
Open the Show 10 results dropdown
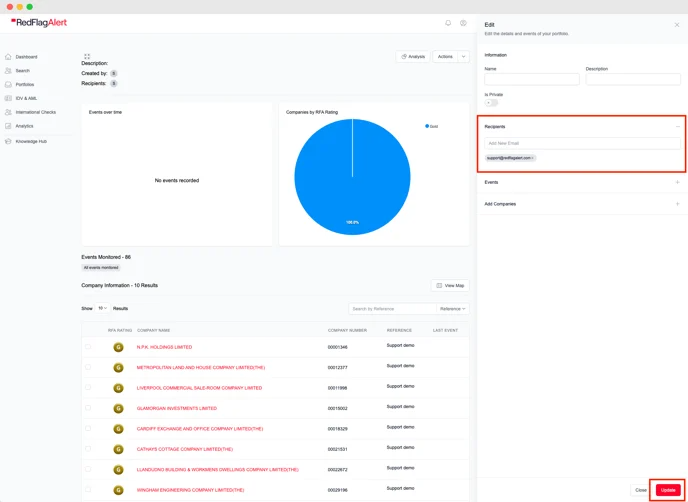pyautogui.click(x=102, y=308)
